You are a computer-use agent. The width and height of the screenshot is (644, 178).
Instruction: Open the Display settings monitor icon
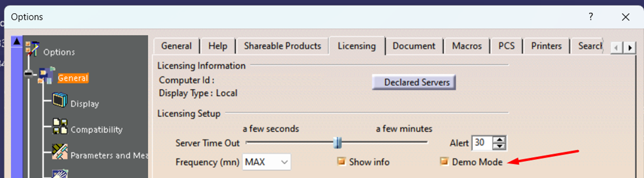coord(59,101)
